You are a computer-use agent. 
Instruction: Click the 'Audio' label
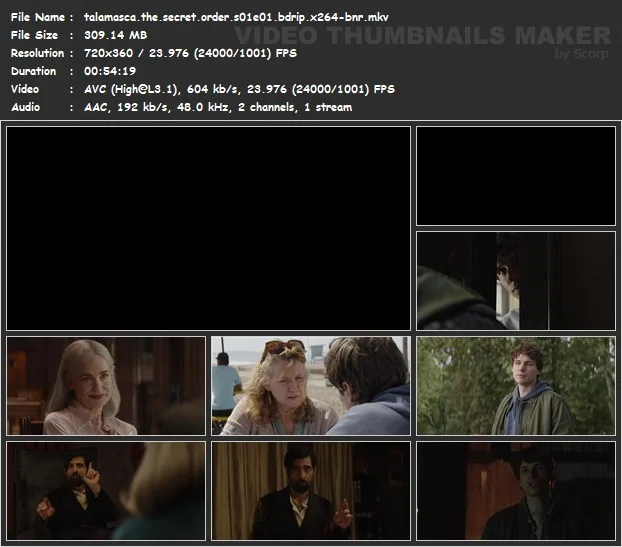pyautogui.click(x=25, y=107)
